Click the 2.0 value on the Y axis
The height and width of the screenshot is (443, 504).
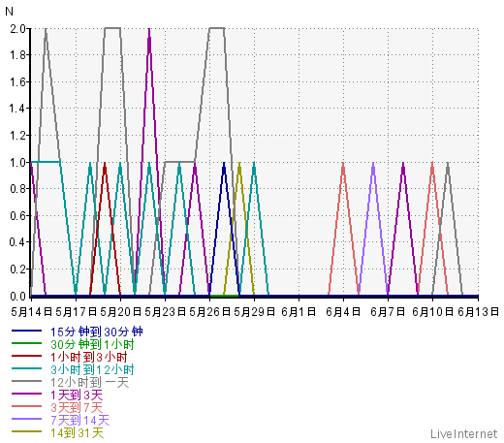click(18, 29)
